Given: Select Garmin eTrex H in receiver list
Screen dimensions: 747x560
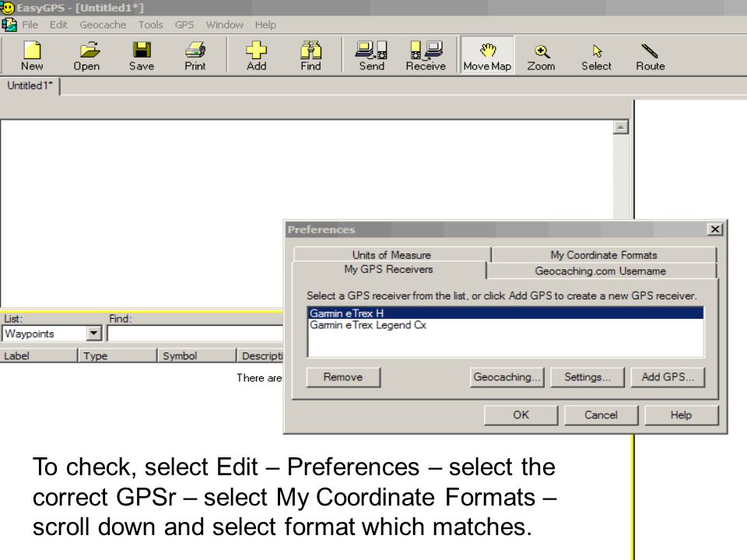Looking at the screenshot, I should point(506,313).
